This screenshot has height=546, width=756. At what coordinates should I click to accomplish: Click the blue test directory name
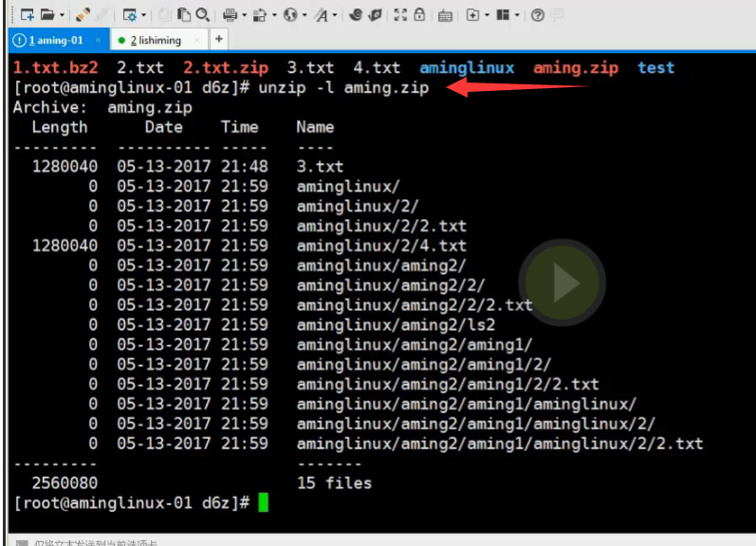pos(655,68)
